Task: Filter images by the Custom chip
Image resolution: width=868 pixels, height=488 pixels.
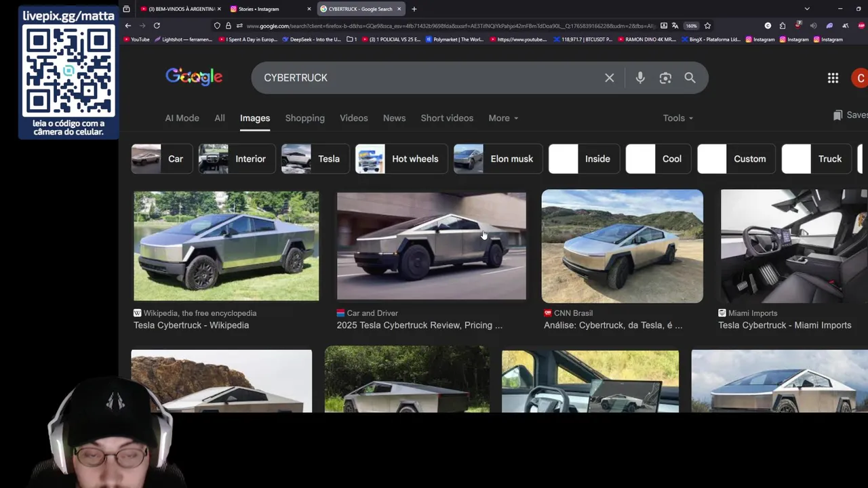Action: pos(736,159)
